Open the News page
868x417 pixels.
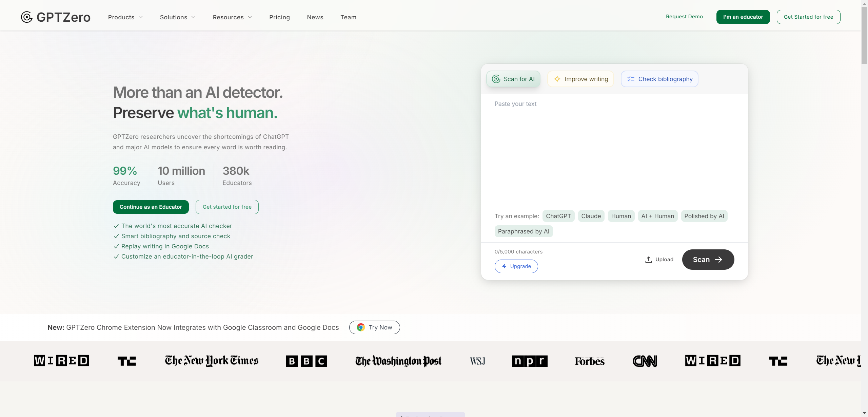point(315,17)
